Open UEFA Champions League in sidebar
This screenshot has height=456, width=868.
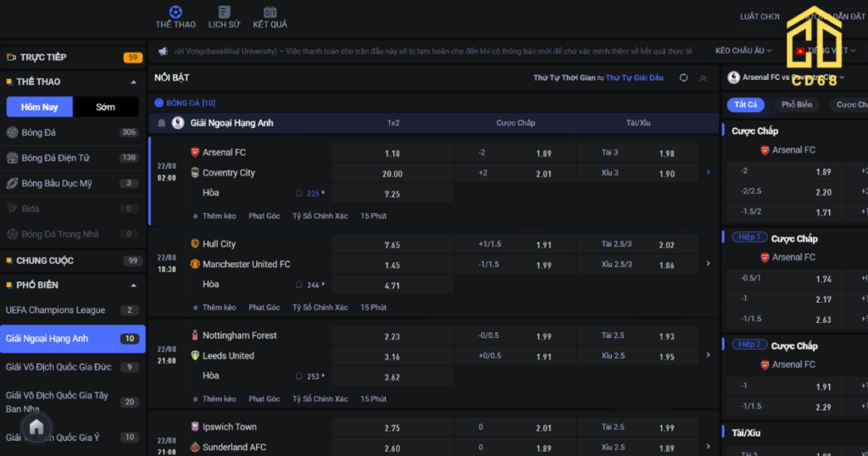73,310
